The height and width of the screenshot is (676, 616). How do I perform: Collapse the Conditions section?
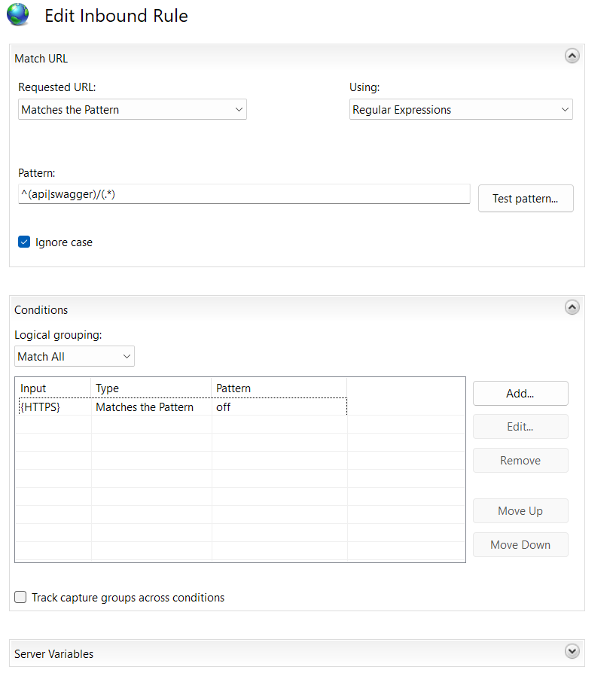[572, 307]
